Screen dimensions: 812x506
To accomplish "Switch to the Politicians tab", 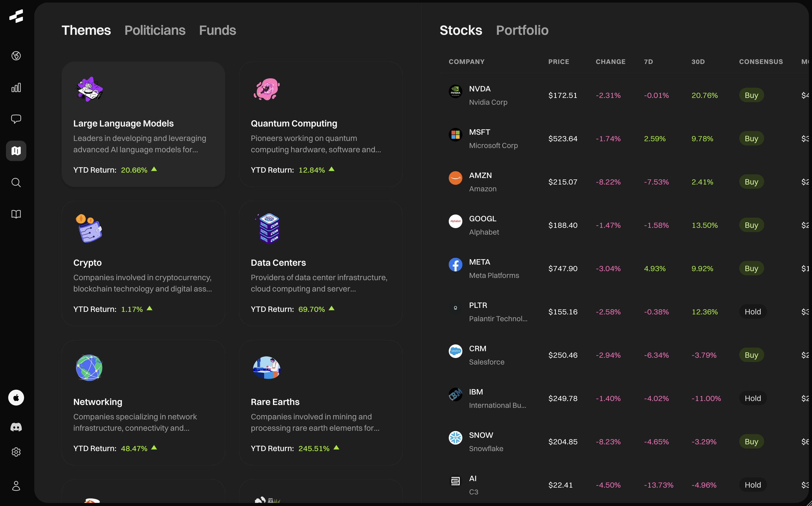I will click(x=155, y=31).
